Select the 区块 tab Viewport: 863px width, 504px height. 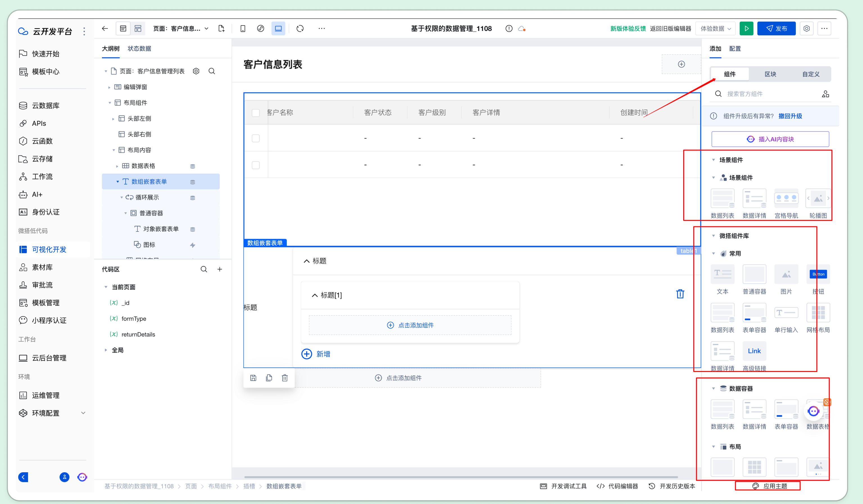pos(770,74)
